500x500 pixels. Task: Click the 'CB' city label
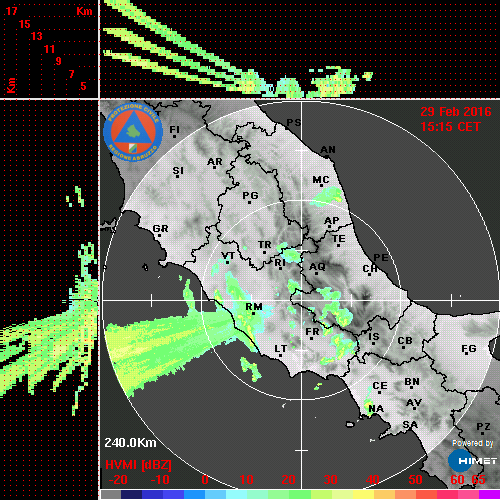[405, 341]
